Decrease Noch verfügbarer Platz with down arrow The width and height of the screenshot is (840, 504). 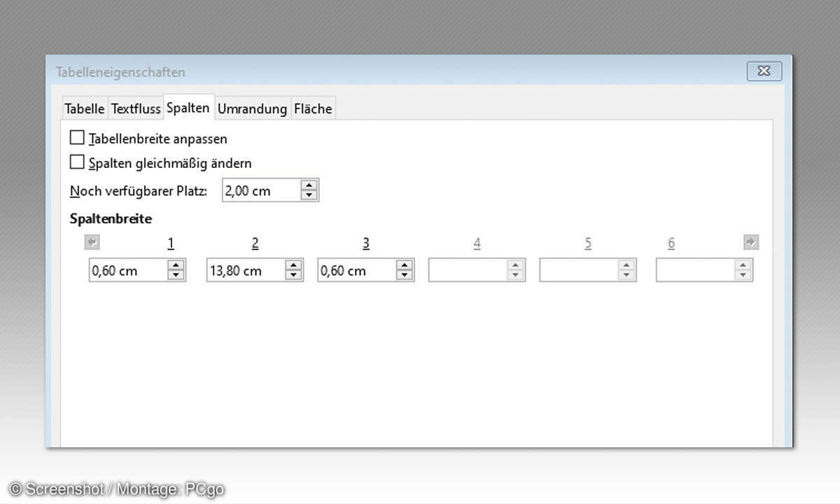click(309, 195)
